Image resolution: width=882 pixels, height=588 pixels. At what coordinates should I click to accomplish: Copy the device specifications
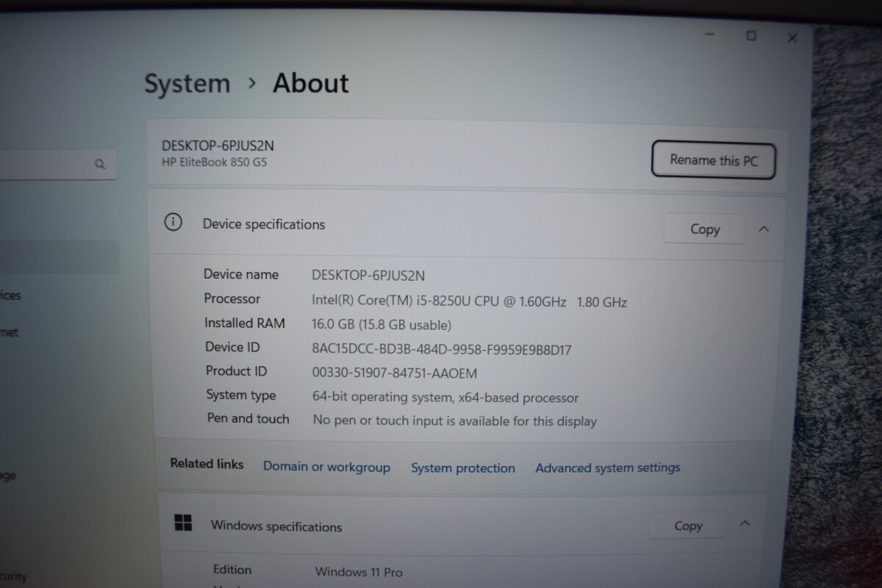[704, 229]
